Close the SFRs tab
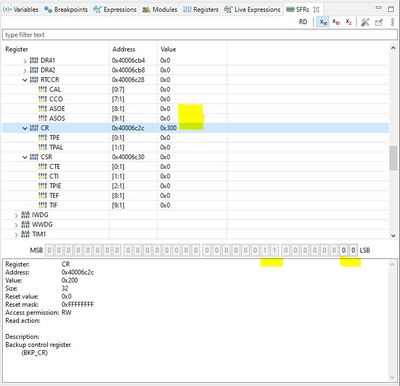 (x=316, y=10)
